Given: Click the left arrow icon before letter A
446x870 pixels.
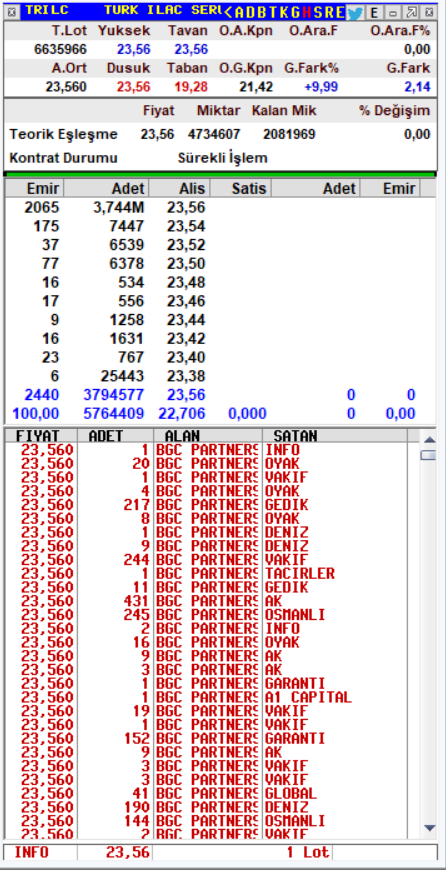Looking at the screenshot, I should pos(227,12).
